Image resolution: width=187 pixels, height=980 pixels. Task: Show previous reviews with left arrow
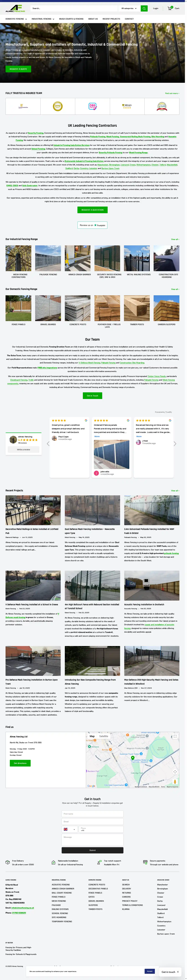point(48,444)
